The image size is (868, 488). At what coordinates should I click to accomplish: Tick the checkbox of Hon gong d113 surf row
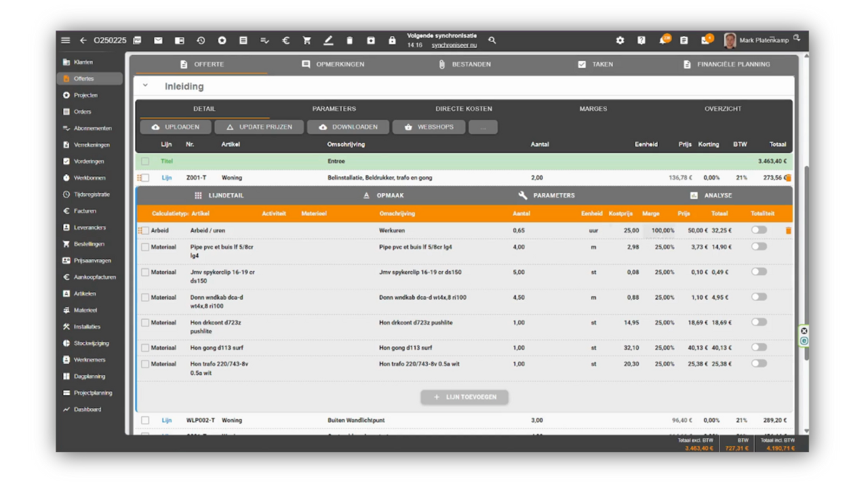click(145, 348)
